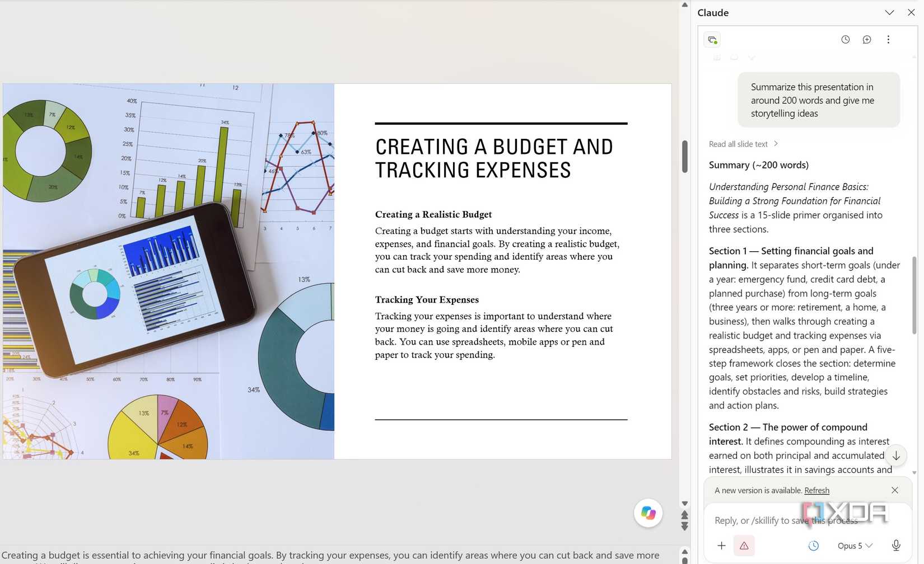
Task: Click the plus attach button in reply box
Action: 721,546
